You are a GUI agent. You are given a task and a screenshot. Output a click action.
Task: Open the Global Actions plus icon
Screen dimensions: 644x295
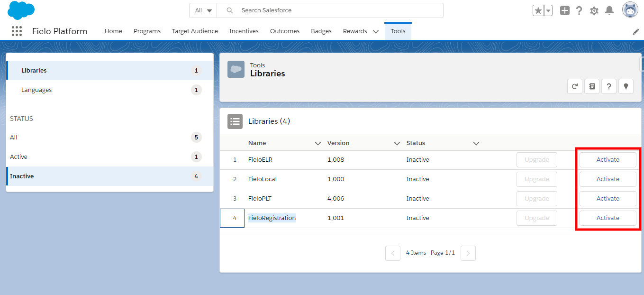[x=564, y=10]
